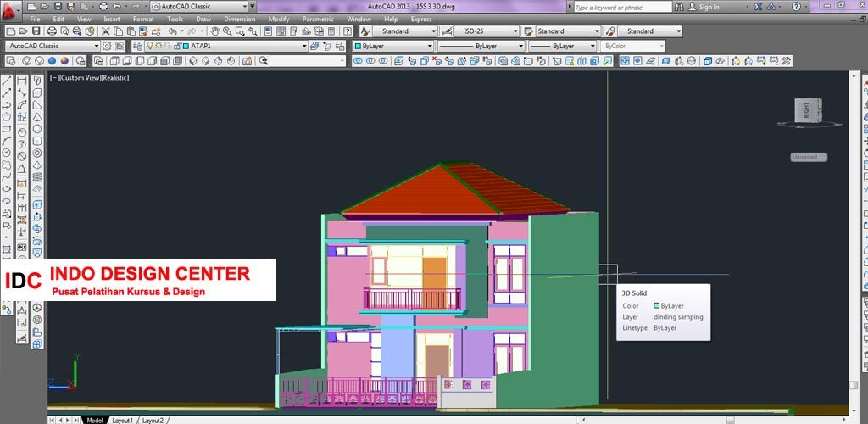Open AutoCAD Classic workspace dropdown in Workspaces toolbar

point(53,46)
